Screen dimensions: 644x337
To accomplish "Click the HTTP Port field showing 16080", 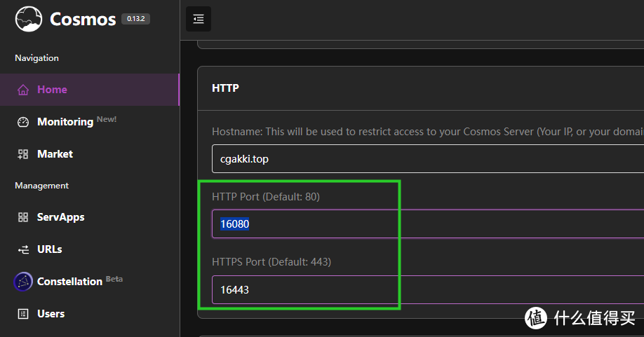I will [x=428, y=223].
